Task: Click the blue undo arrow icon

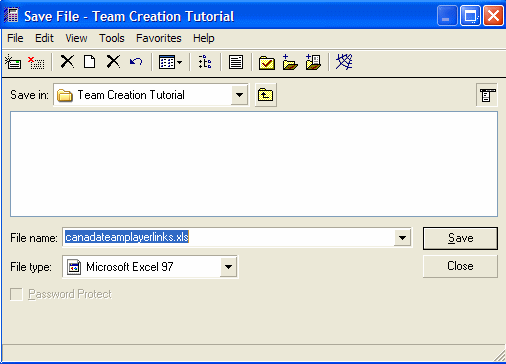Action: [x=136, y=62]
